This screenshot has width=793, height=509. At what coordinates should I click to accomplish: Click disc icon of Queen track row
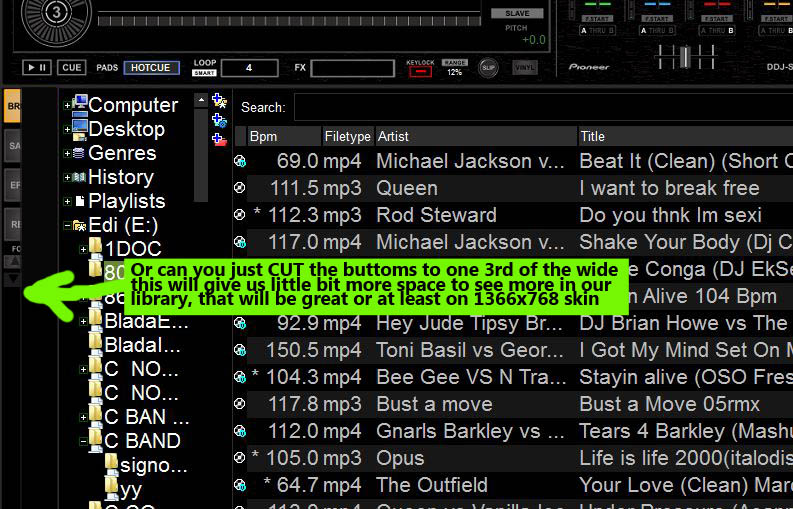pos(240,188)
